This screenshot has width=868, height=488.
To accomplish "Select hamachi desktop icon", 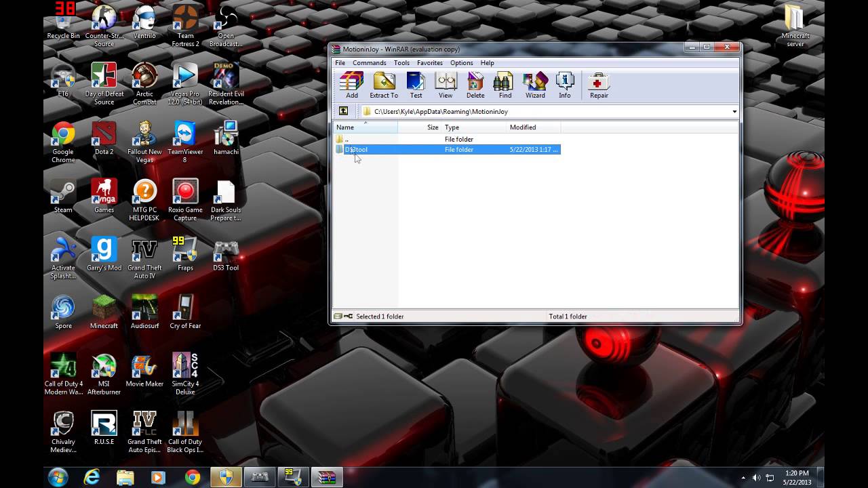I will point(226,138).
